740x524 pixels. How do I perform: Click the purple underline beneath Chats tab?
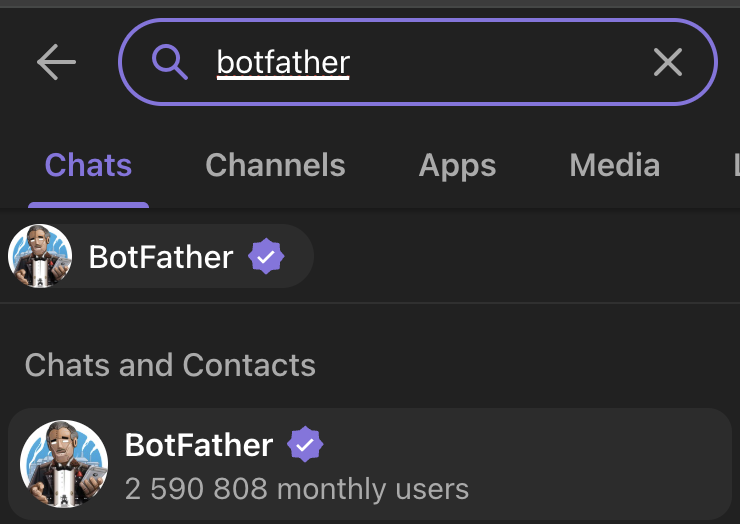(88, 205)
